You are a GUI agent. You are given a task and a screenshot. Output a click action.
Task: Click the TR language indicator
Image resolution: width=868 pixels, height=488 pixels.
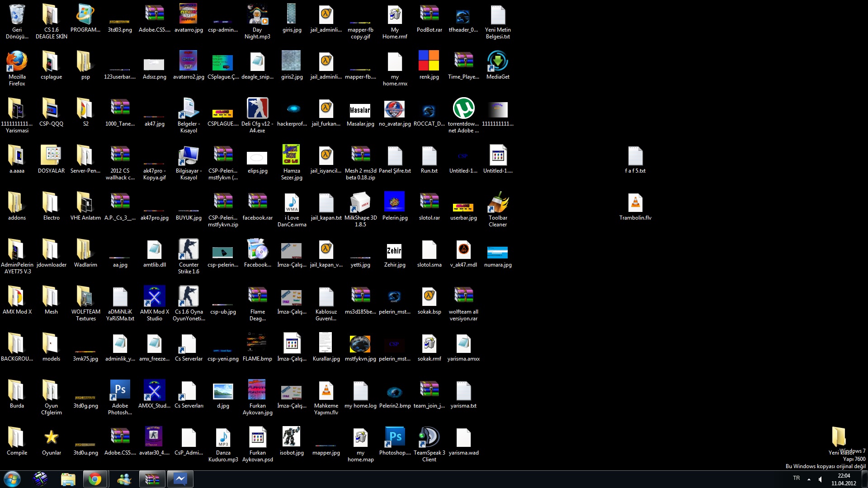click(x=796, y=478)
